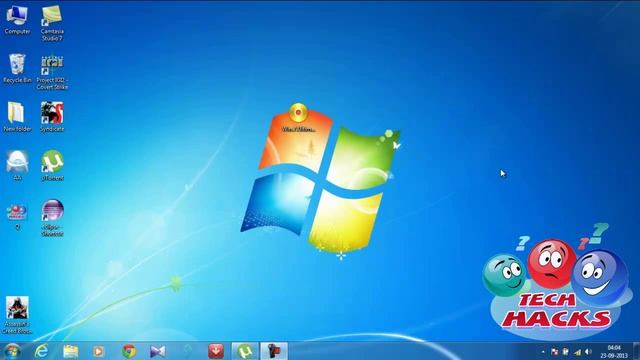Select the New folder icon
The image size is (640, 360).
17,117
